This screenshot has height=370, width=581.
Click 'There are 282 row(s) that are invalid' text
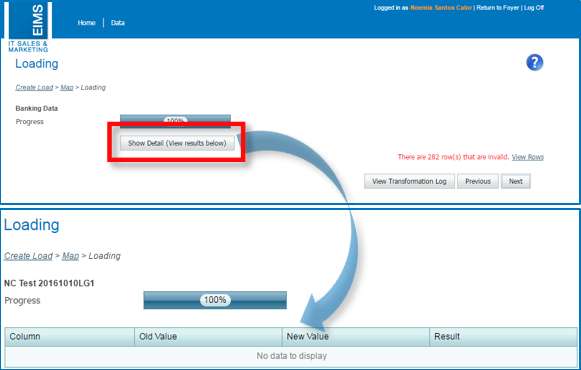454,157
